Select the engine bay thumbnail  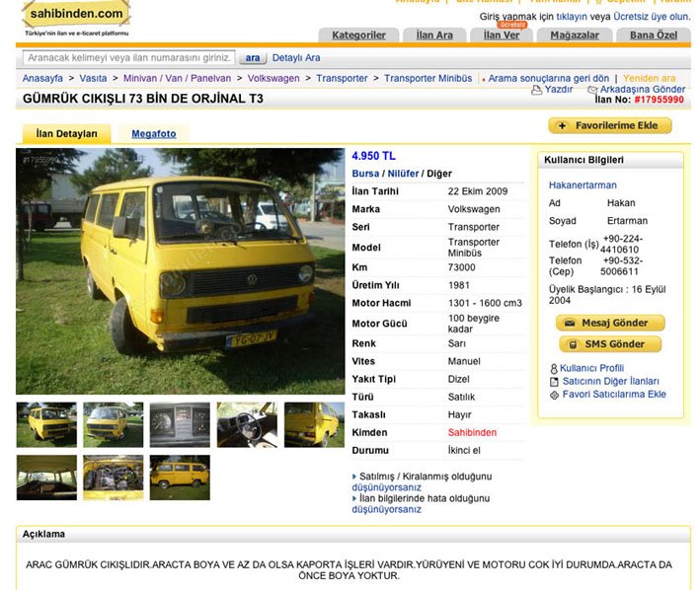(x=114, y=478)
